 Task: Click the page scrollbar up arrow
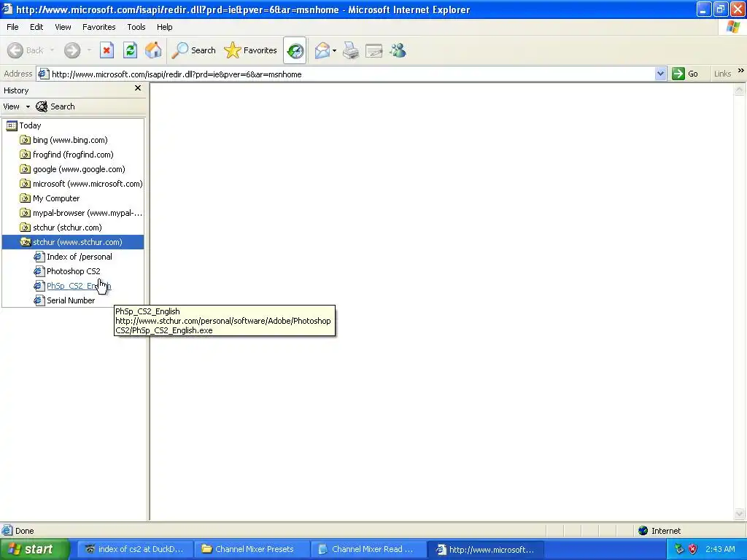coord(740,89)
